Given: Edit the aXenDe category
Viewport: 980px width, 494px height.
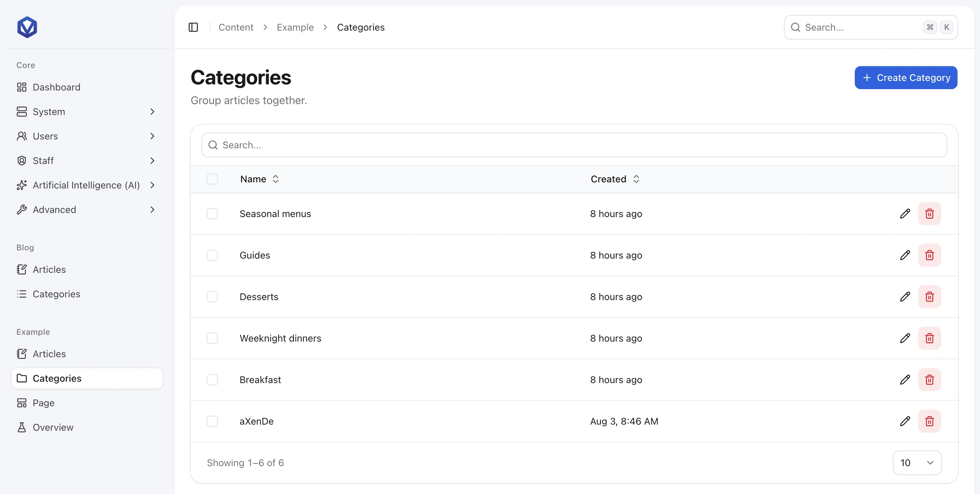Looking at the screenshot, I should [905, 421].
